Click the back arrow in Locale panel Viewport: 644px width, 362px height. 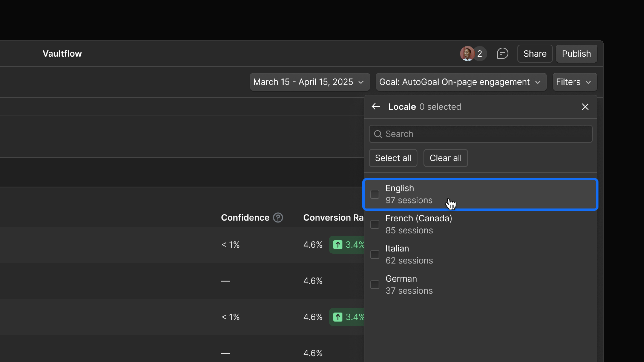(x=376, y=107)
